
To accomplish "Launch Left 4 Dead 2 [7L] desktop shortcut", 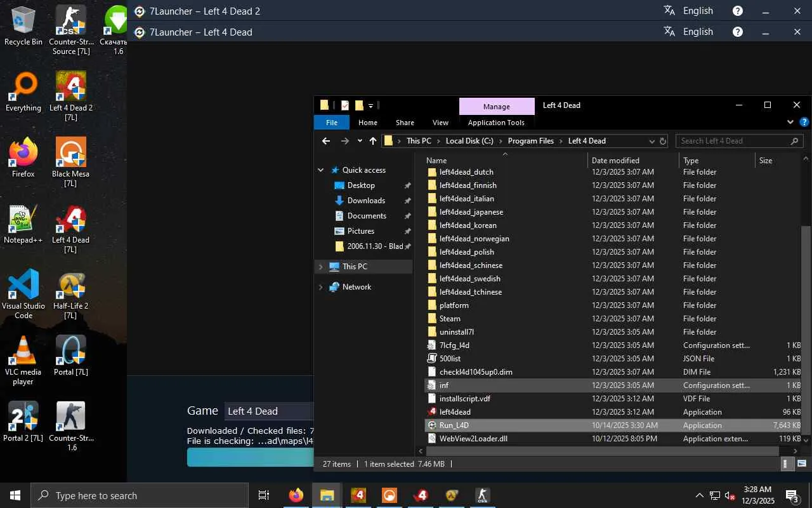I will click(71, 97).
